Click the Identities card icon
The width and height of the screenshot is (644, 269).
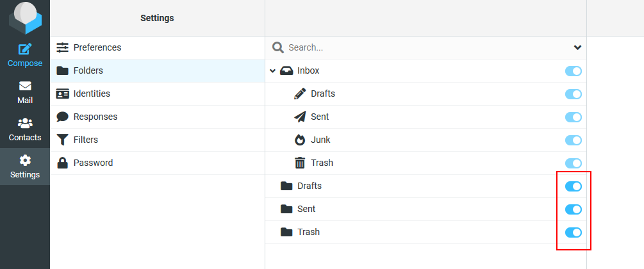[62, 94]
